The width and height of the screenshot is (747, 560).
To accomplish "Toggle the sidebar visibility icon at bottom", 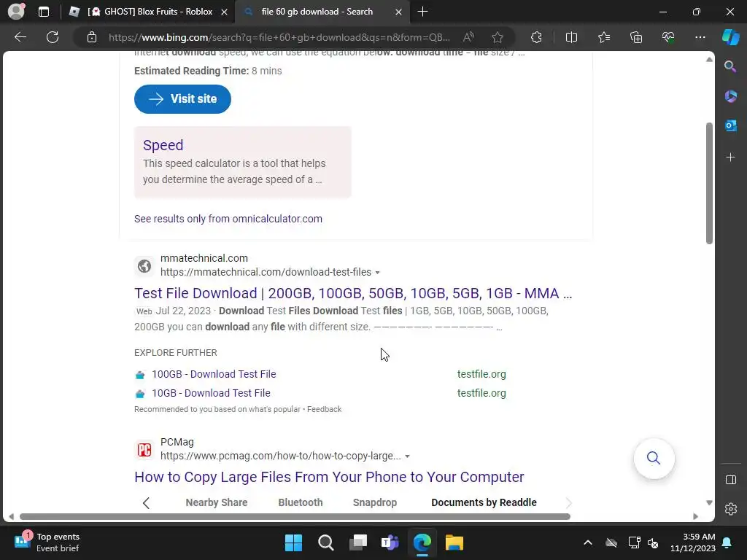I will pyautogui.click(x=731, y=480).
